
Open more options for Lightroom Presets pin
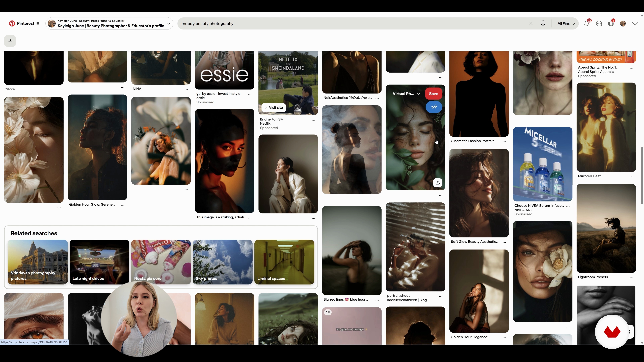(x=631, y=278)
